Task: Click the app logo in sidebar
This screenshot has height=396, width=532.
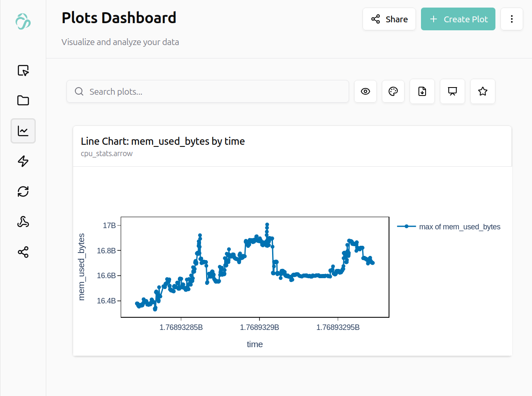Action: [23, 21]
